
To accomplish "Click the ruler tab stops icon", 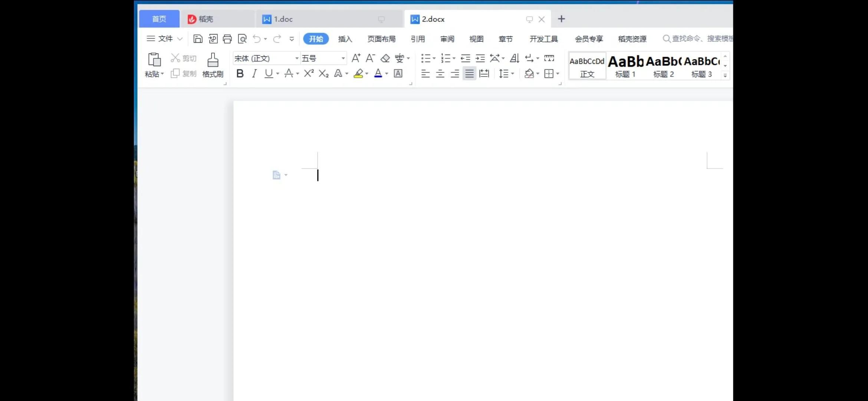I will pos(549,58).
